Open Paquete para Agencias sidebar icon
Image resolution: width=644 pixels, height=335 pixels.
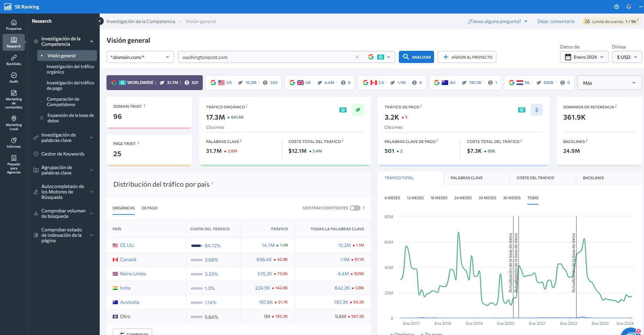click(14, 164)
